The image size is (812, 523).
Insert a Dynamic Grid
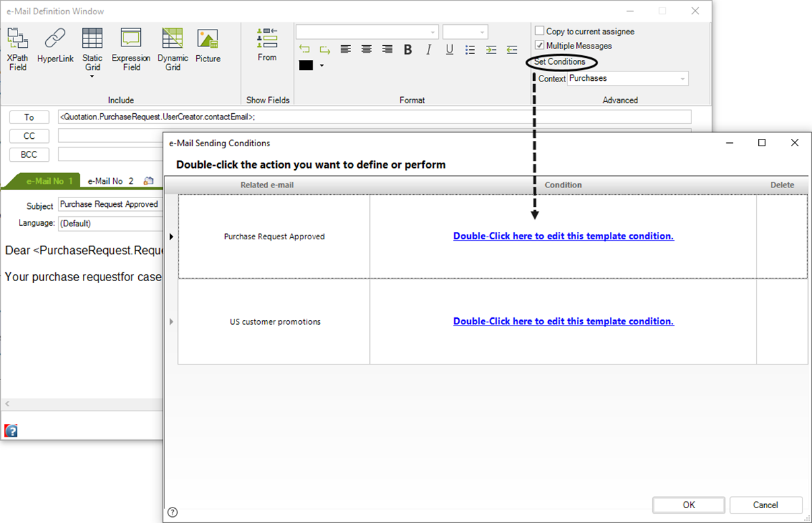click(x=173, y=49)
